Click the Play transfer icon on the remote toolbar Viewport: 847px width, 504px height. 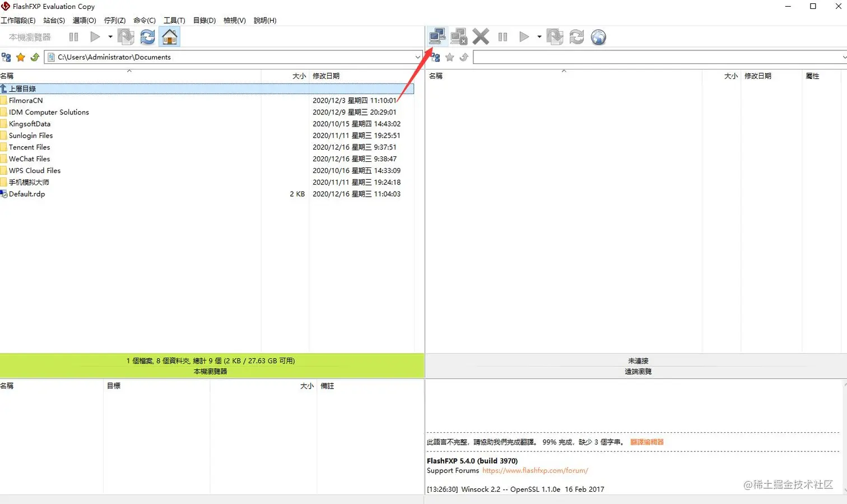click(524, 37)
